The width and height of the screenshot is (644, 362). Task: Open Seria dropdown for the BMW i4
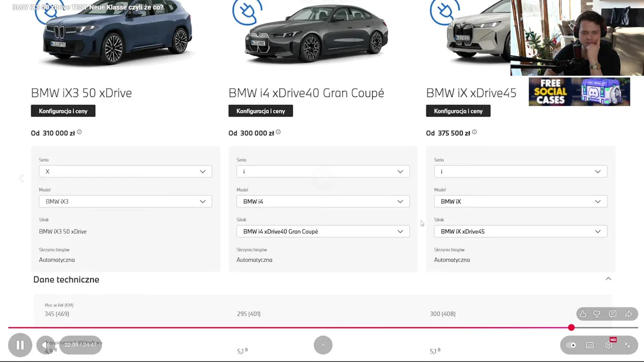point(323,171)
